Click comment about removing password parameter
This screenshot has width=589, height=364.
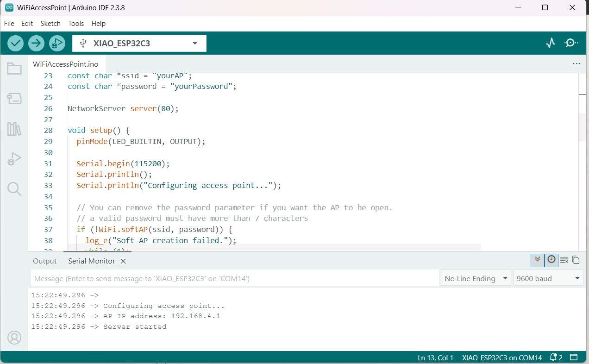[234, 208]
